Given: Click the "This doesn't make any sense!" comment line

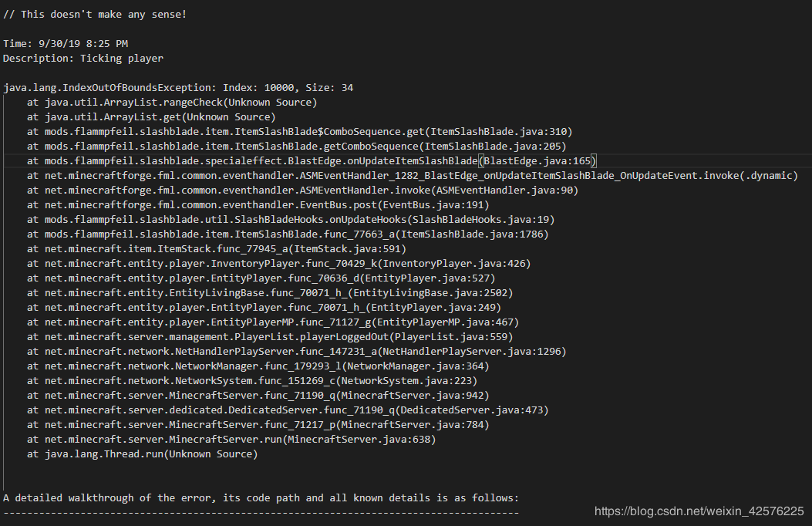Looking at the screenshot, I should [95, 15].
